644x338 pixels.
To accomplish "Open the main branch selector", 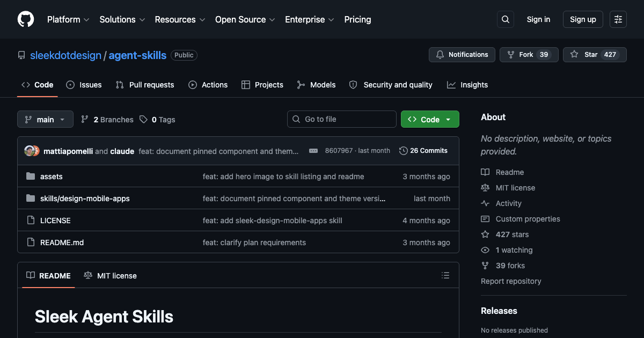I will (45, 119).
